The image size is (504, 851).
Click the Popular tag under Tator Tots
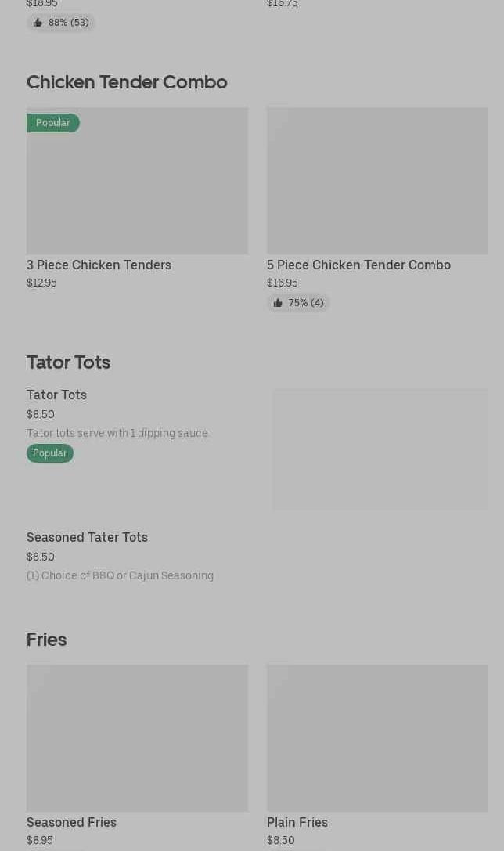(x=50, y=453)
